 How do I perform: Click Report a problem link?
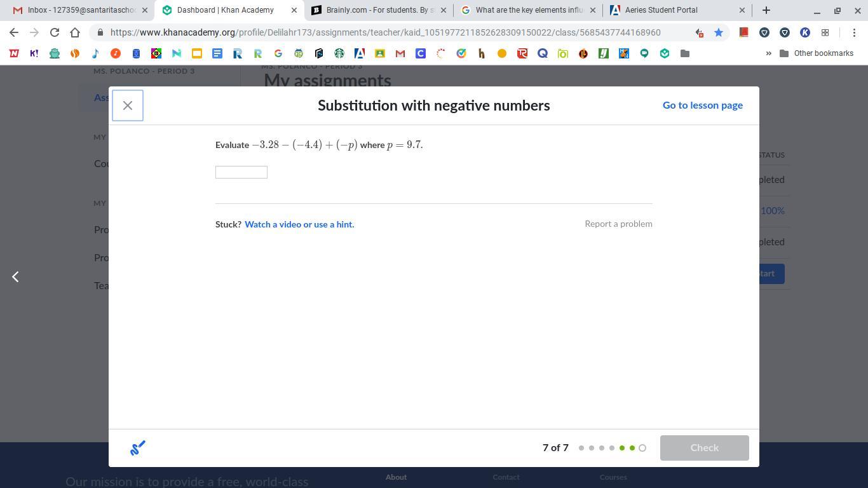pos(618,224)
